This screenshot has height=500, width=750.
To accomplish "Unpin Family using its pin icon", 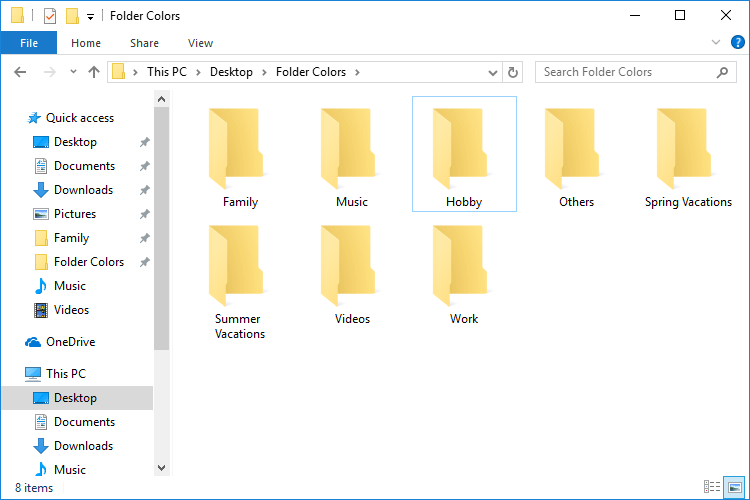I will (x=144, y=238).
